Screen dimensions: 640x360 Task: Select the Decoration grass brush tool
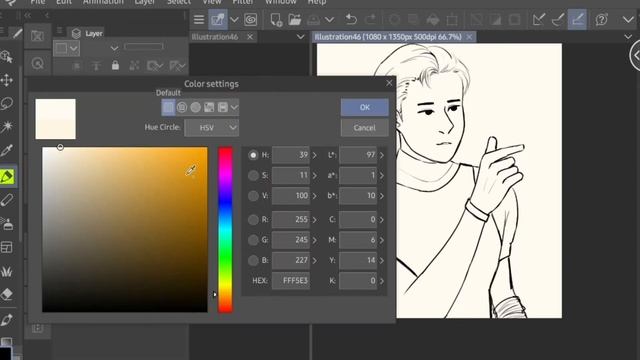pos(7,271)
